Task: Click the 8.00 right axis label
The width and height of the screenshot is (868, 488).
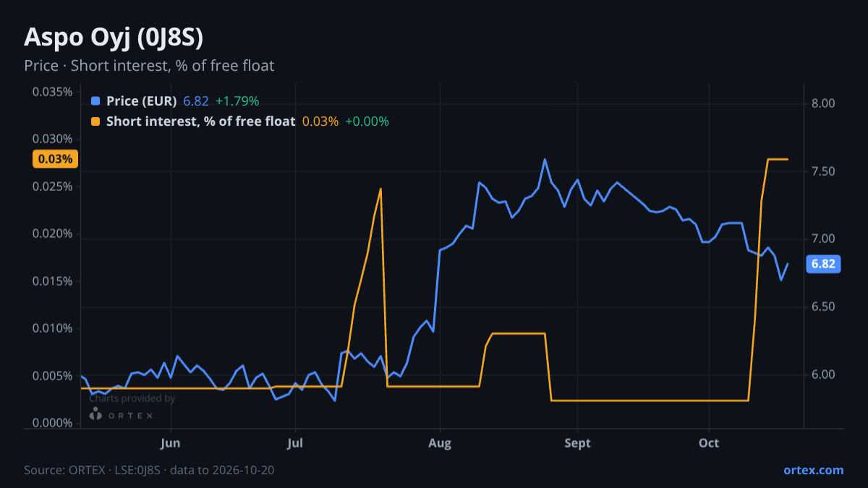Action: click(823, 103)
